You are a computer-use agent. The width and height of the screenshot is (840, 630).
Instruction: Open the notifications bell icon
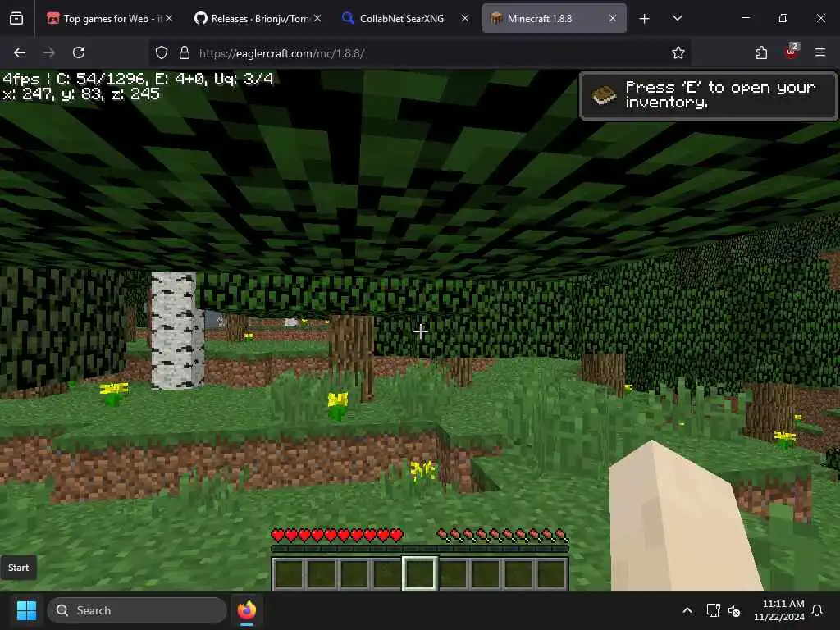[818, 610]
